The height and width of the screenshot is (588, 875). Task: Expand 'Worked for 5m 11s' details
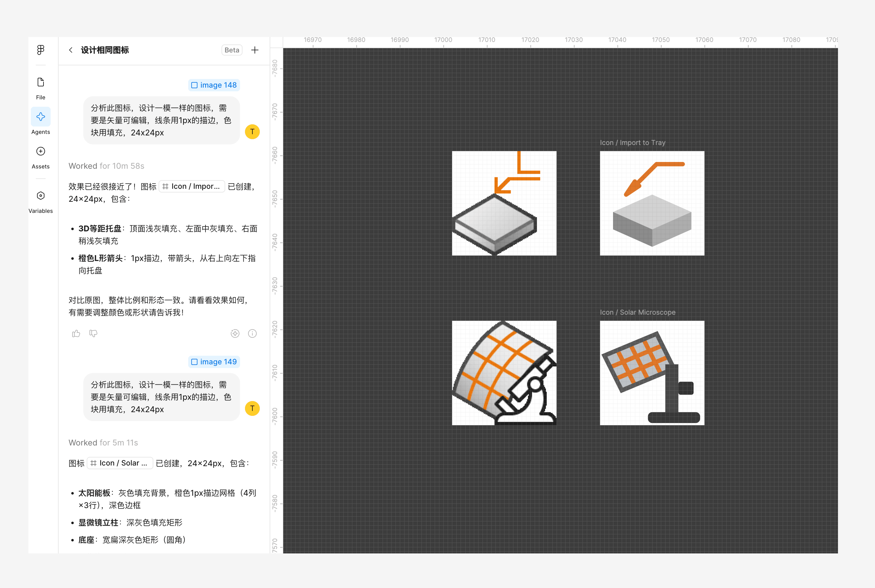[x=103, y=442]
